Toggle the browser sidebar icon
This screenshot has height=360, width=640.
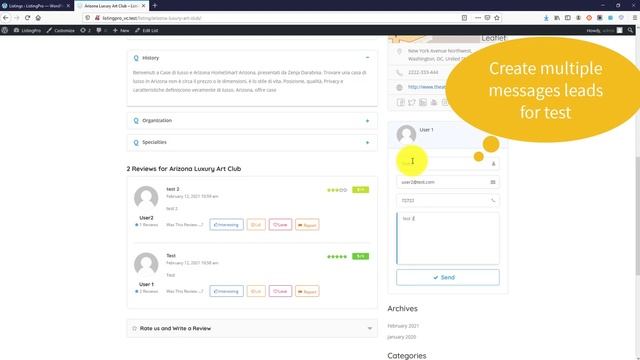tap(568, 18)
